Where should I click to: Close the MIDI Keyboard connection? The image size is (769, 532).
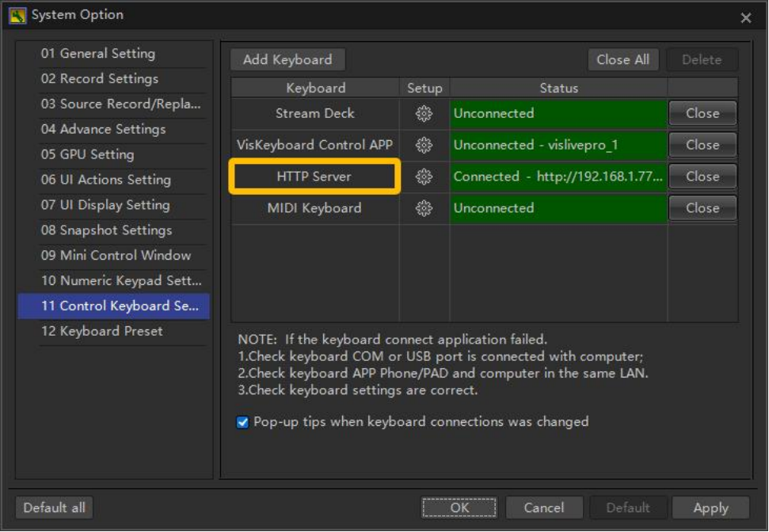[702, 208]
